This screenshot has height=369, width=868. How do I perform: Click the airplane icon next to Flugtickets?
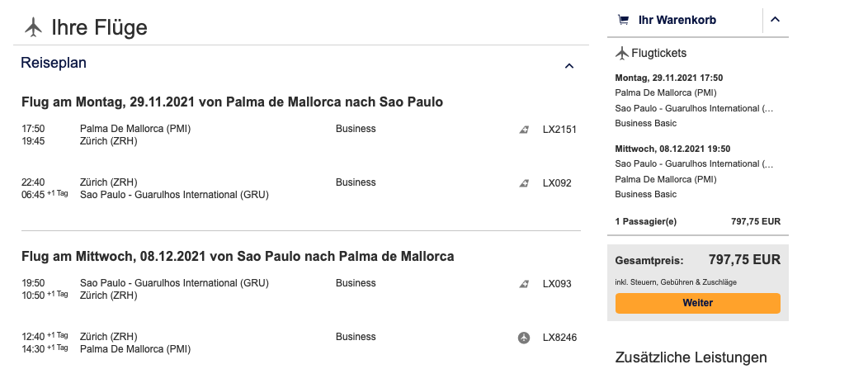(622, 54)
